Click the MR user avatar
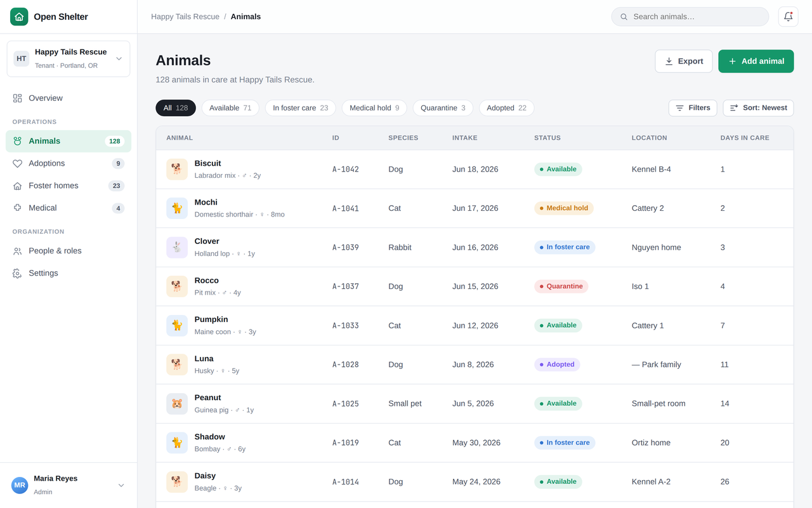 point(20,485)
